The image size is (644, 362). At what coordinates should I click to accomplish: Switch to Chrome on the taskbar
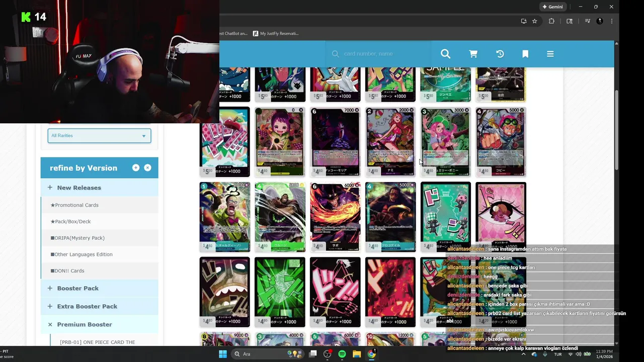coord(371,354)
